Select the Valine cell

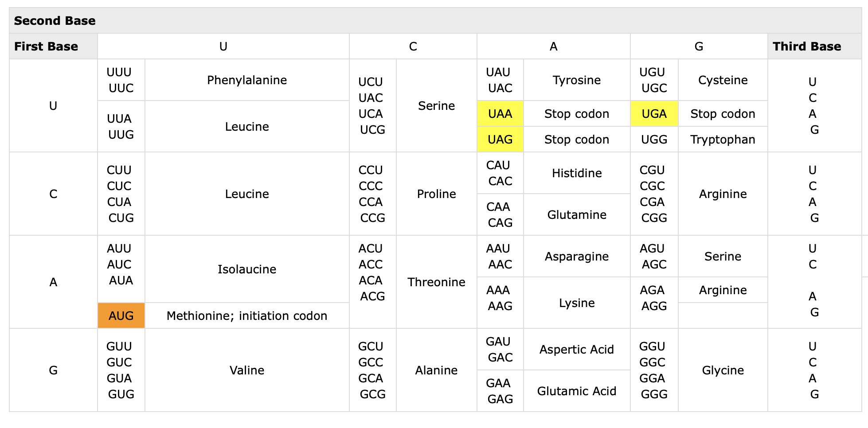click(247, 370)
